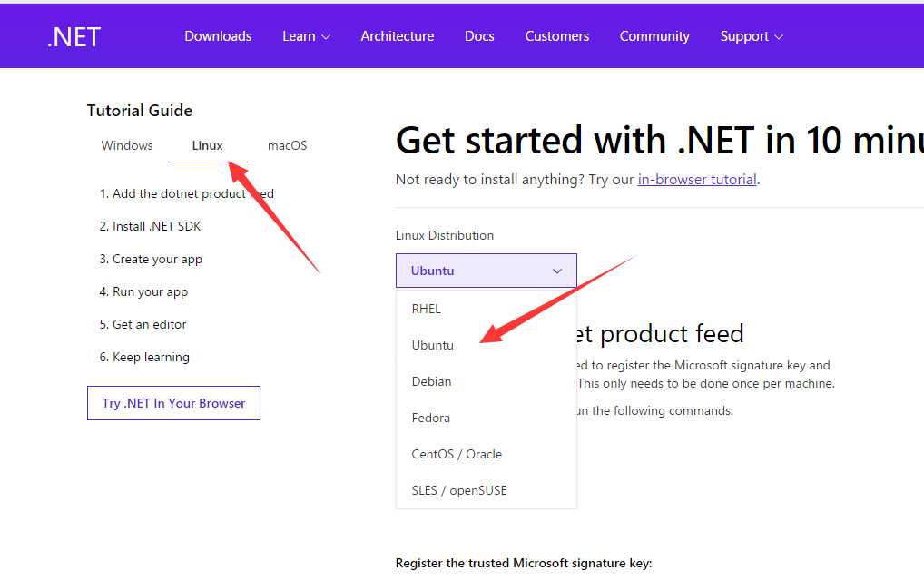924x581 pixels.
Task: Choose Ubuntu in the dropdown list
Action: pyautogui.click(x=487, y=345)
